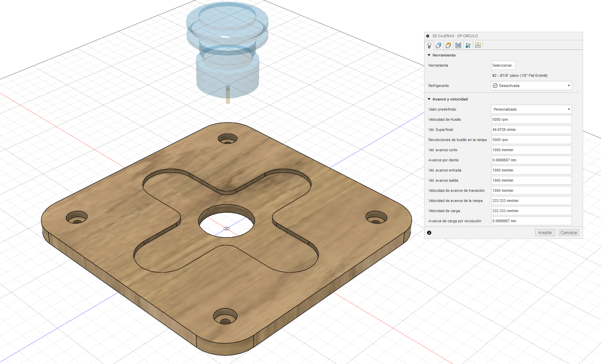
Task: Switch to the Heights tab with orange-topped box
Action: pyautogui.click(x=448, y=45)
